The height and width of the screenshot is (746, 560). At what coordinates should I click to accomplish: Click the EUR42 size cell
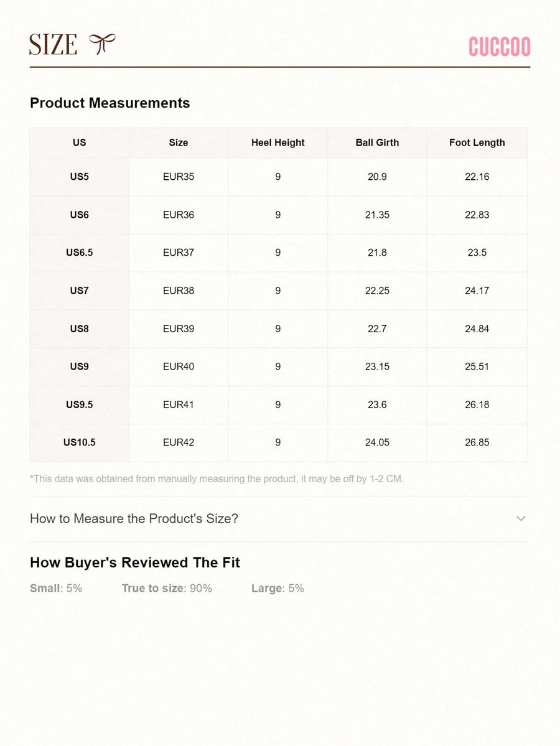pos(179,442)
